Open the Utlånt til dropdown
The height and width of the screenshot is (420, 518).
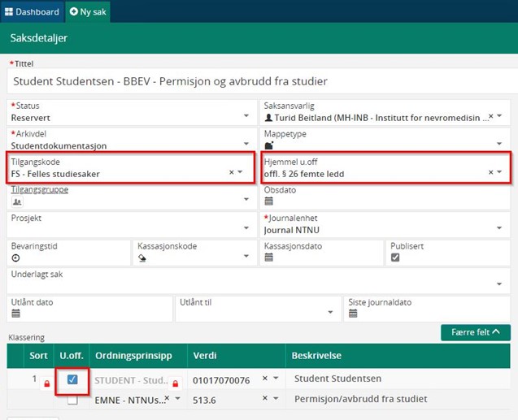330,313
